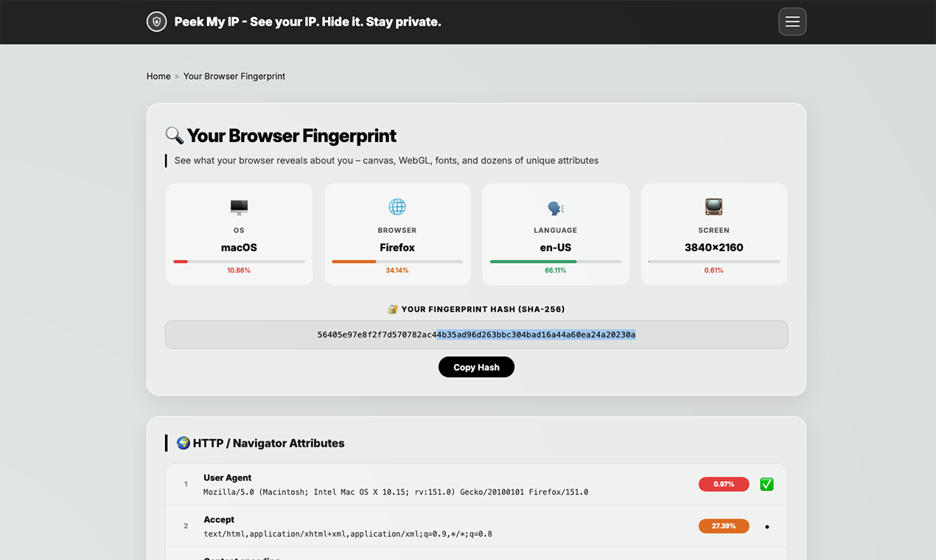This screenshot has width=936, height=560.
Task: Click the Screen 0.61% progress bar
Action: [x=714, y=262]
